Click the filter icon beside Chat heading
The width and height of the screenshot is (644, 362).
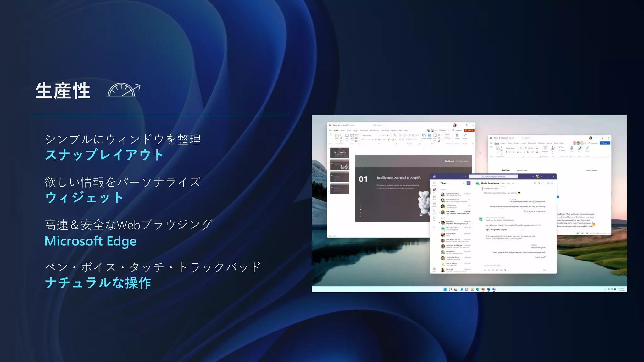[464, 183]
